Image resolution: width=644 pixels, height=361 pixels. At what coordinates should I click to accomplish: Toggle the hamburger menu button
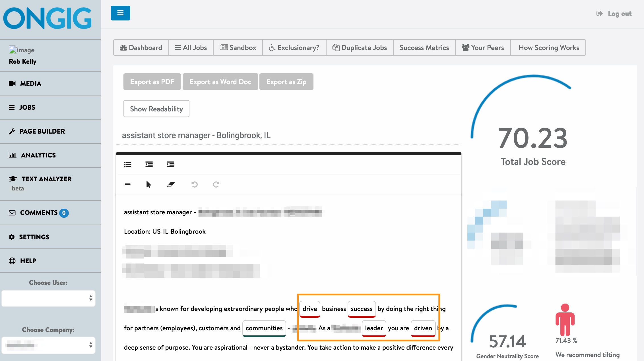(120, 13)
